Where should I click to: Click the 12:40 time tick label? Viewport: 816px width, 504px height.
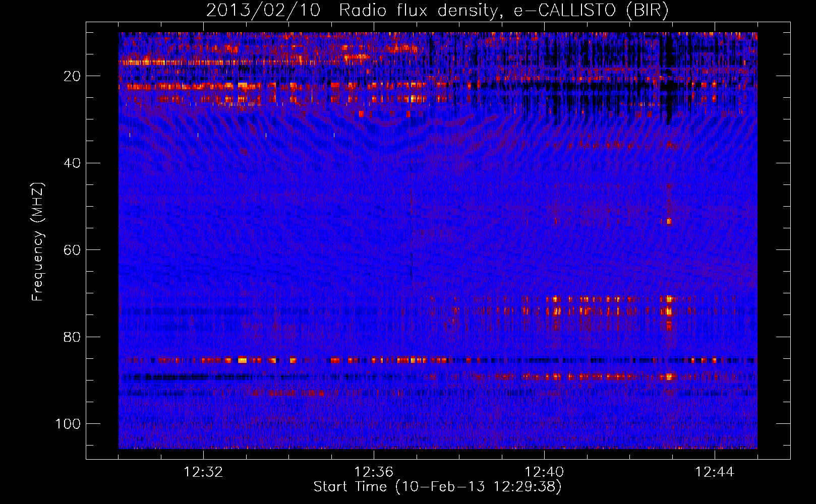pos(544,472)
